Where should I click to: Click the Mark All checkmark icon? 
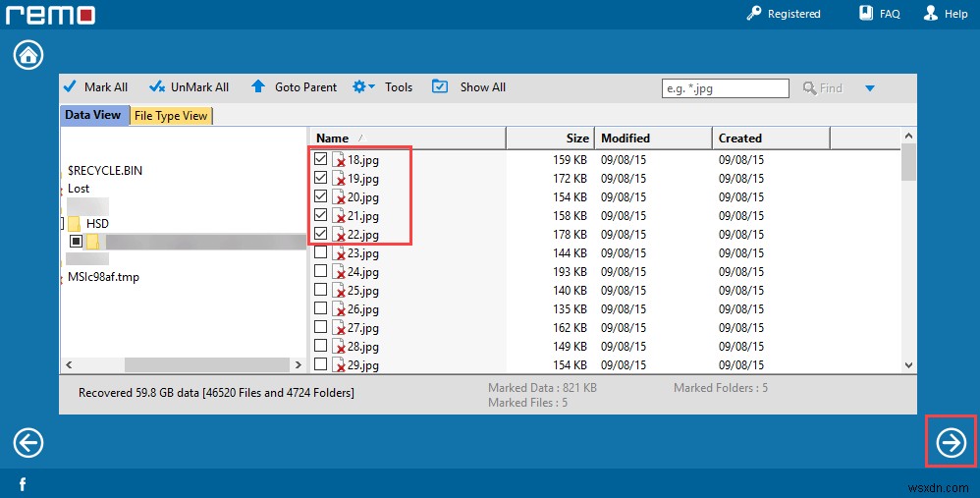coord(70,86)
